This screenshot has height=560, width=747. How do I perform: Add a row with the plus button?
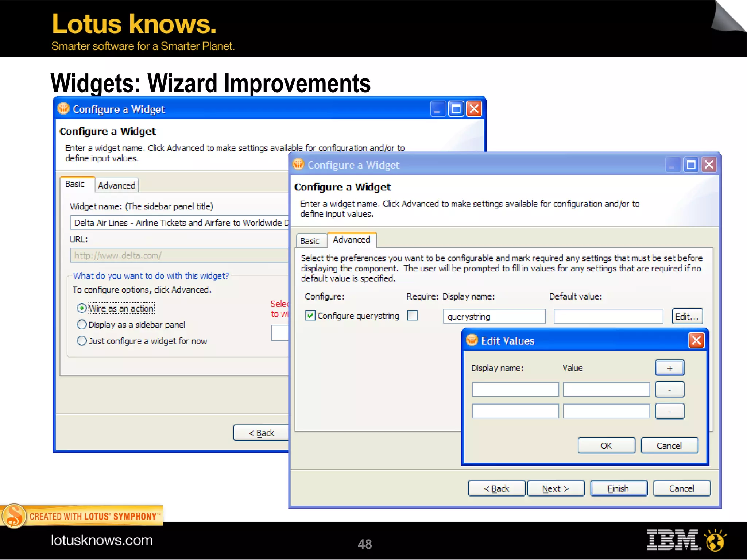[670, 368]
